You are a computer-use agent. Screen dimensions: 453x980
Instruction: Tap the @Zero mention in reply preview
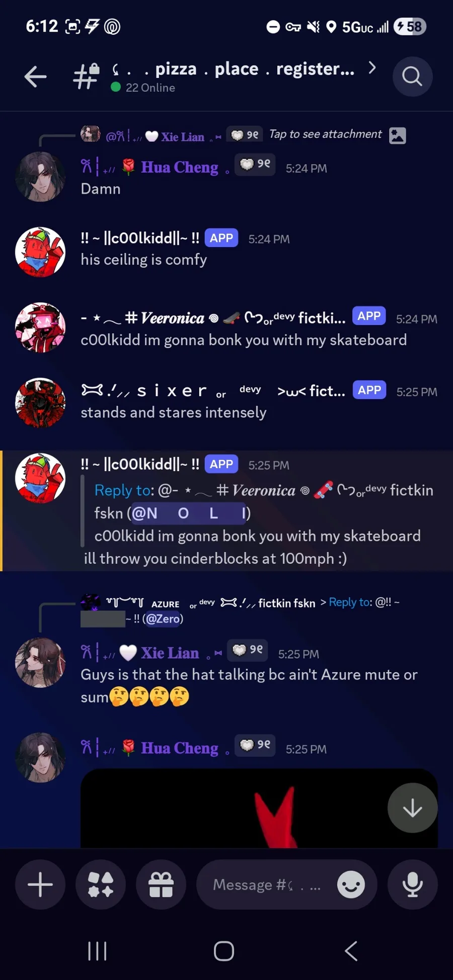coord(163,619)
